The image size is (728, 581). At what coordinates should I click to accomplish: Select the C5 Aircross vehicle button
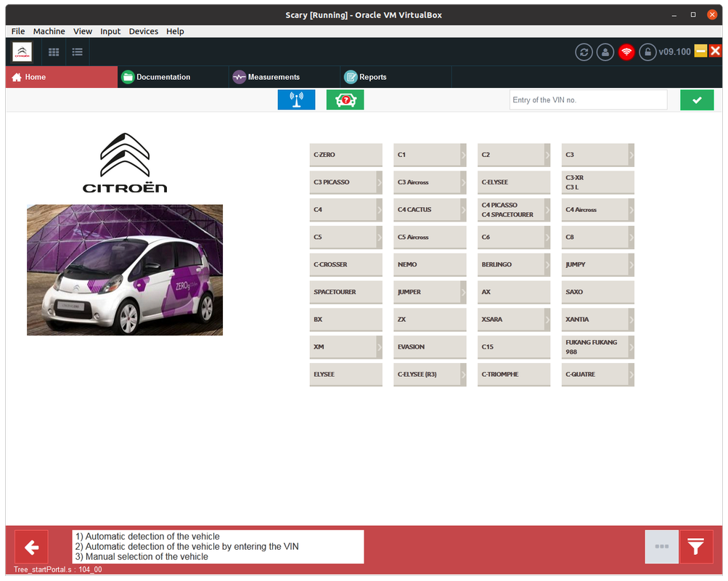click(430, 237)
